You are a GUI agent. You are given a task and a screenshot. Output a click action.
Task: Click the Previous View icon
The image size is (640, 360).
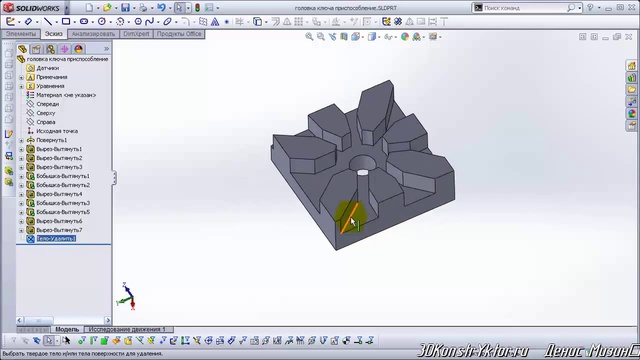332,37
